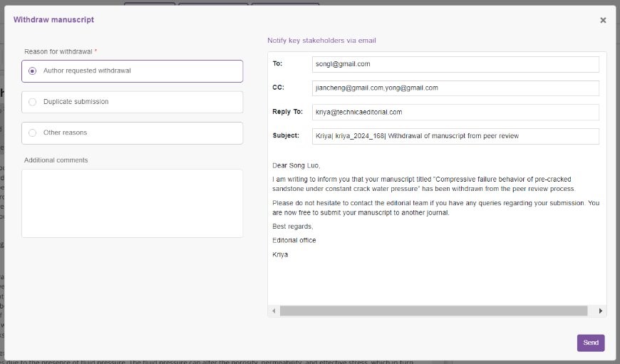The width and height of the screenshot is (620, 364).
Task: Click the paragraph starting 'I am writing to inform'
Action: (423, 184)
